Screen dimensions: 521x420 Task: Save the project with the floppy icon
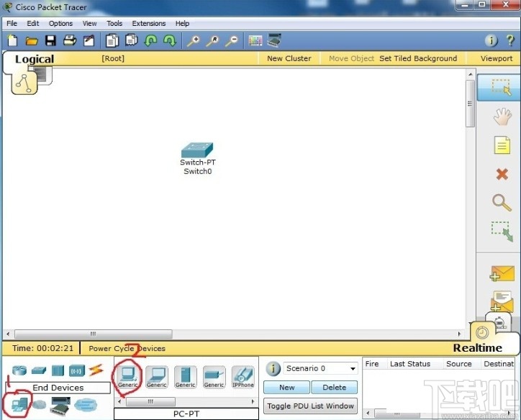point(50,40)
